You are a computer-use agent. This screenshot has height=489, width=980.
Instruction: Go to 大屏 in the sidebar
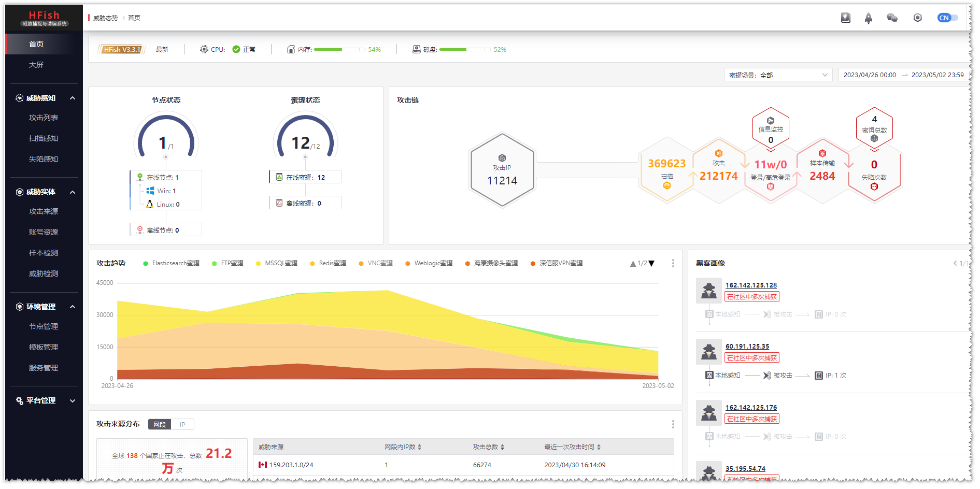[x=36, y=65]
